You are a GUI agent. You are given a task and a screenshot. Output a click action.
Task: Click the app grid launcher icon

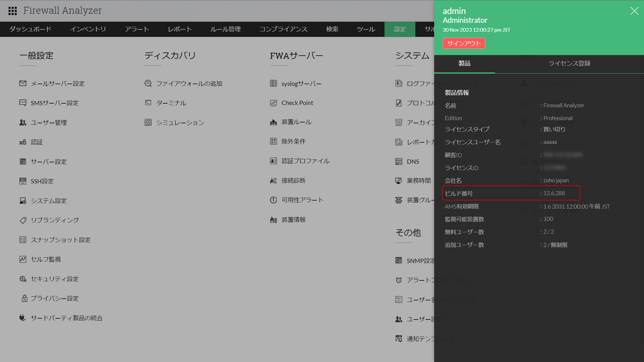pyautogui.click(x=13, y=11)
